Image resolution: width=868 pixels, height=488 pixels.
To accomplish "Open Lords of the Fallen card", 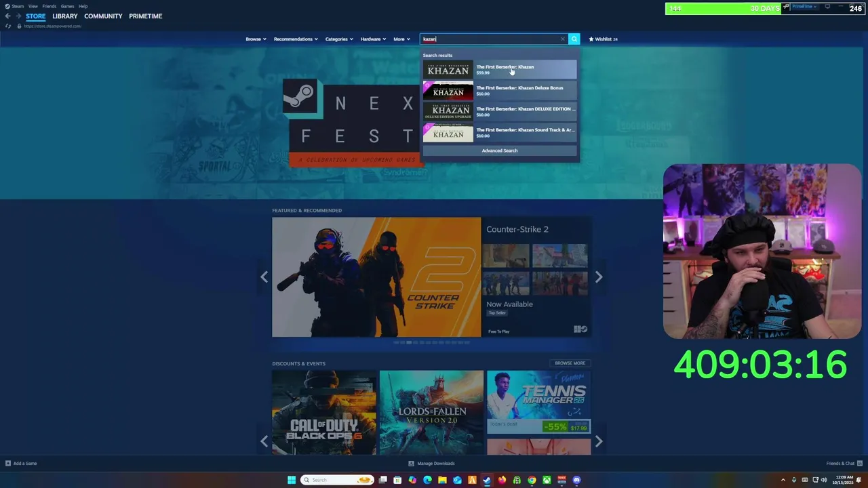I will 431,412.
